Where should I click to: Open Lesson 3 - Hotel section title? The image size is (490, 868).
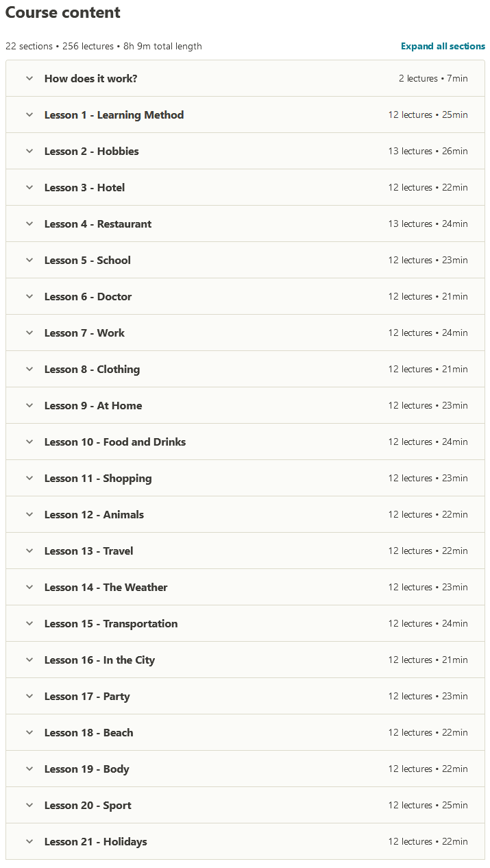click(84, 188)
